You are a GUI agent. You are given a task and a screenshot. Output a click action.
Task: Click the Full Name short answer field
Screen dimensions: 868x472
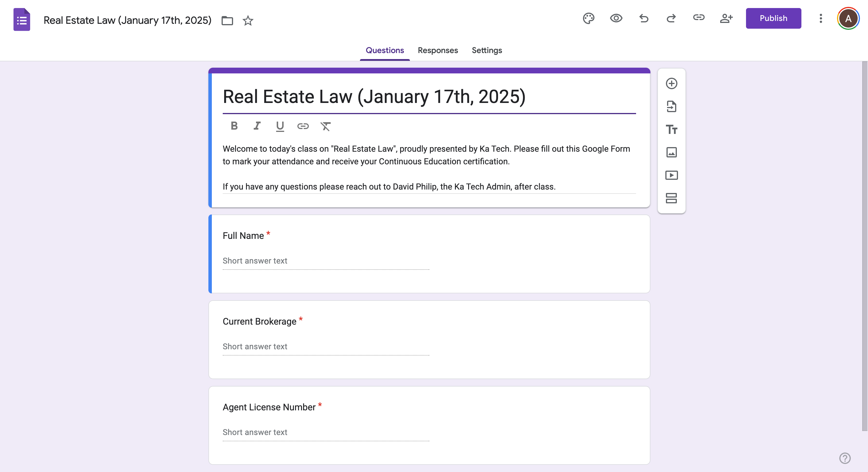325,261
